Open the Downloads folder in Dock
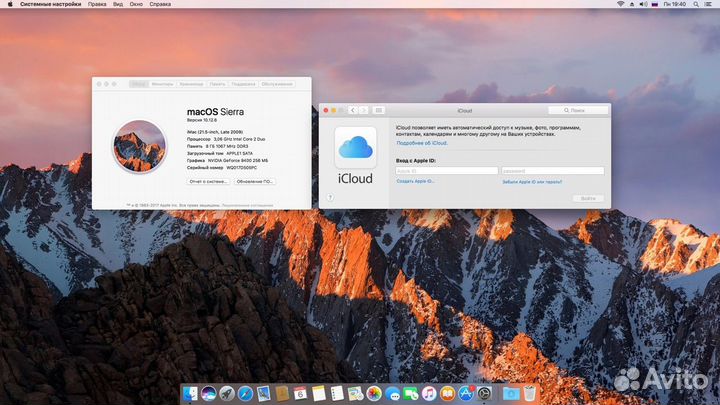The width and height of the screenshot is (720, 405). pyautogui.click(x=511, y=394)
